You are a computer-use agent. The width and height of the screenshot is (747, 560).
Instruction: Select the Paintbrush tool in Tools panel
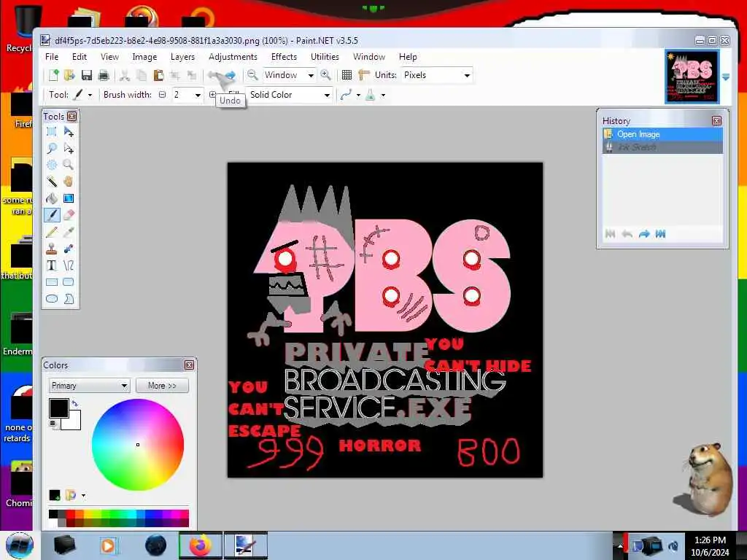[x=52, y=215]
